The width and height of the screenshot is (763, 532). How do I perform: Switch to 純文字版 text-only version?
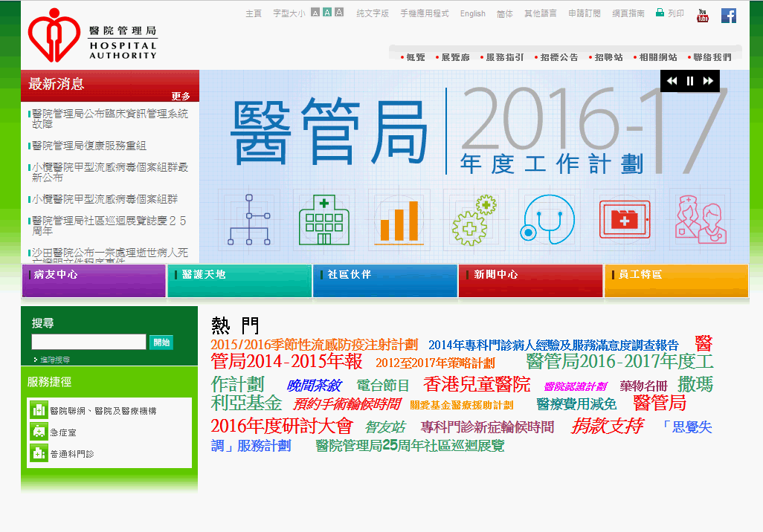coord(373,13)
